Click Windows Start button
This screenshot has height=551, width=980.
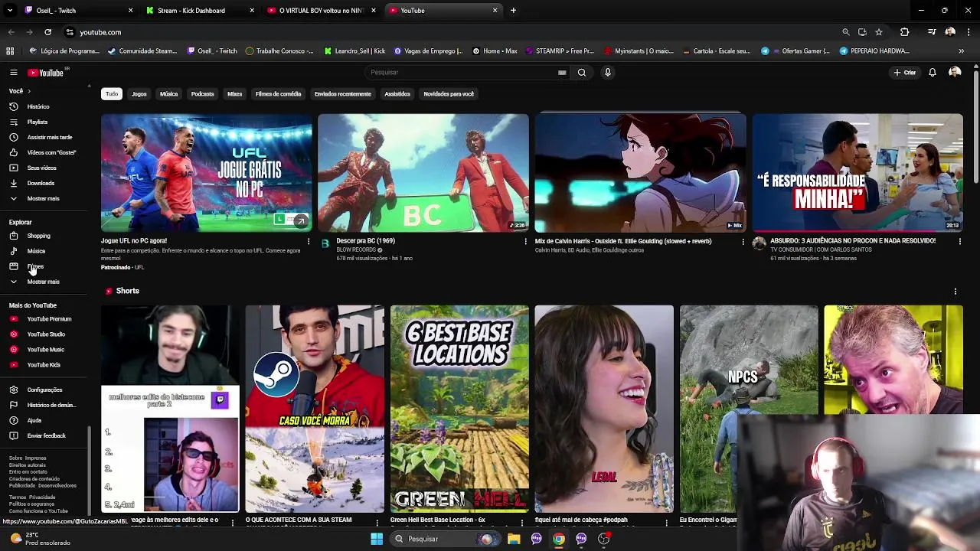pyautogui.click(x=377, y=539)
